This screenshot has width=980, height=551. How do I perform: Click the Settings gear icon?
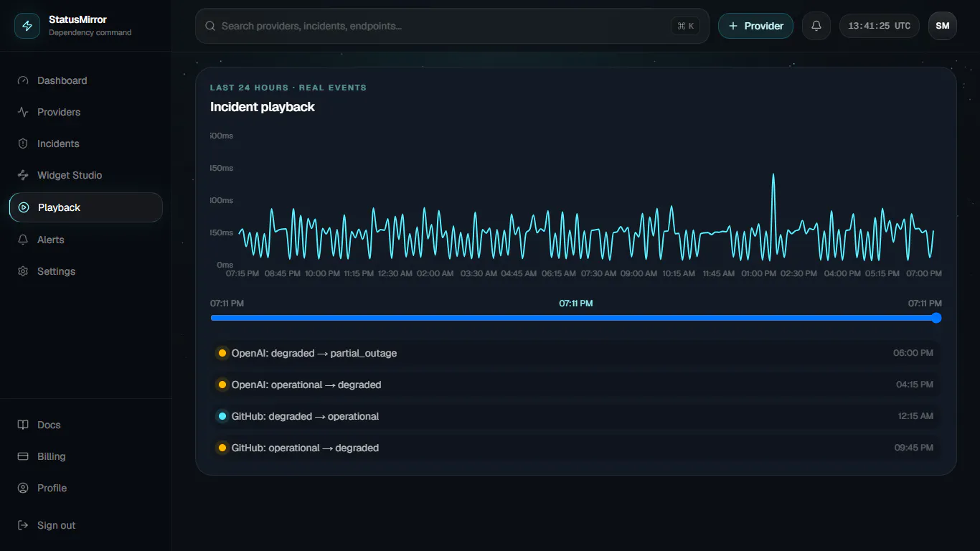[23, 271]
